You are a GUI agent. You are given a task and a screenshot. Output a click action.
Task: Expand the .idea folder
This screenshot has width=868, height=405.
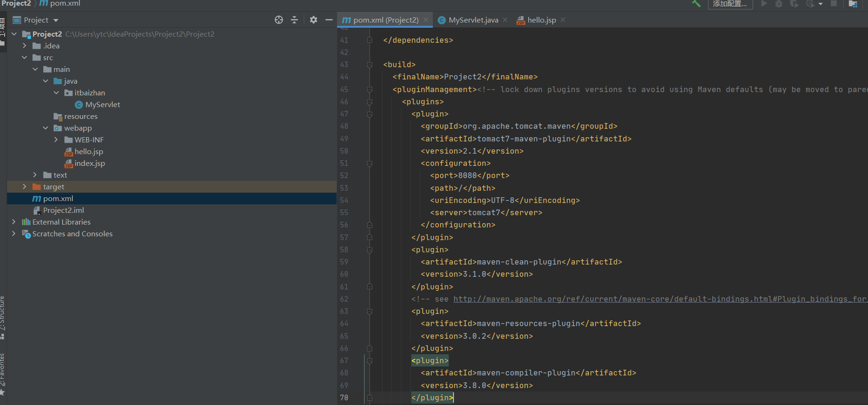(24, 46)
